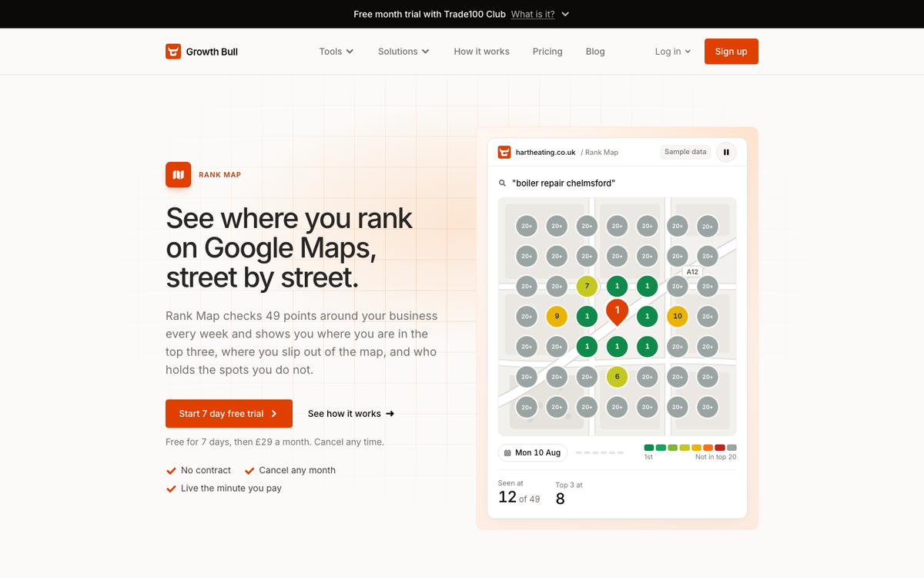Click the Growth Bull logo icon in header
Viewport: 924px width, 578px height.
click(173, 52)
